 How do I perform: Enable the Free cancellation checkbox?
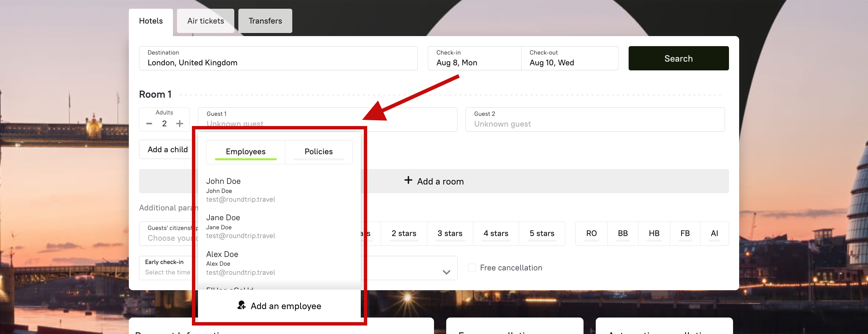[472, 268]
